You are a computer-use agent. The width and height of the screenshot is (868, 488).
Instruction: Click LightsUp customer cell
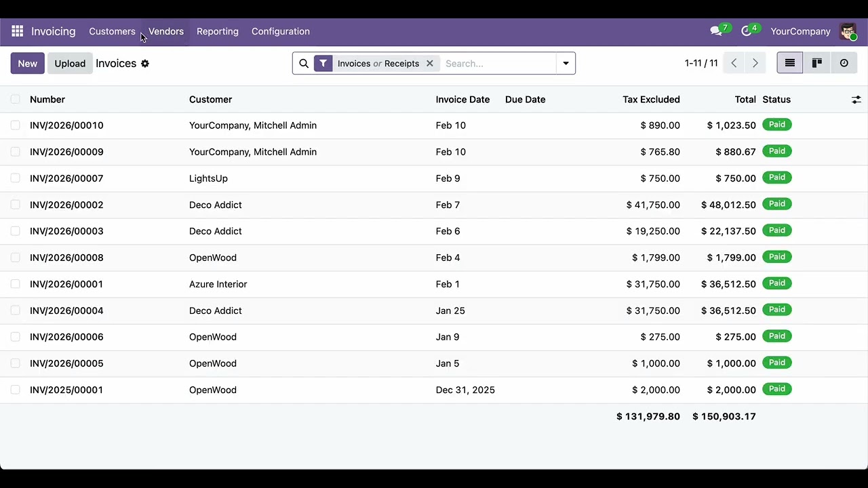[x=208, y=178]
